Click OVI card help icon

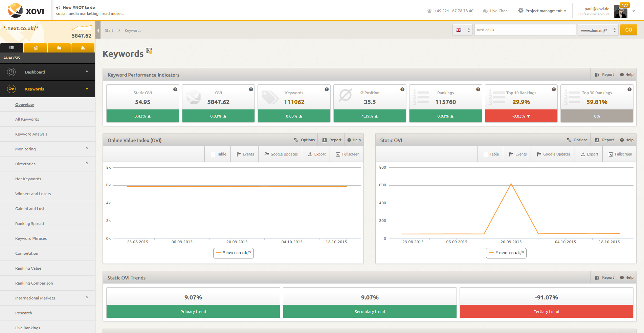point(251,89)
